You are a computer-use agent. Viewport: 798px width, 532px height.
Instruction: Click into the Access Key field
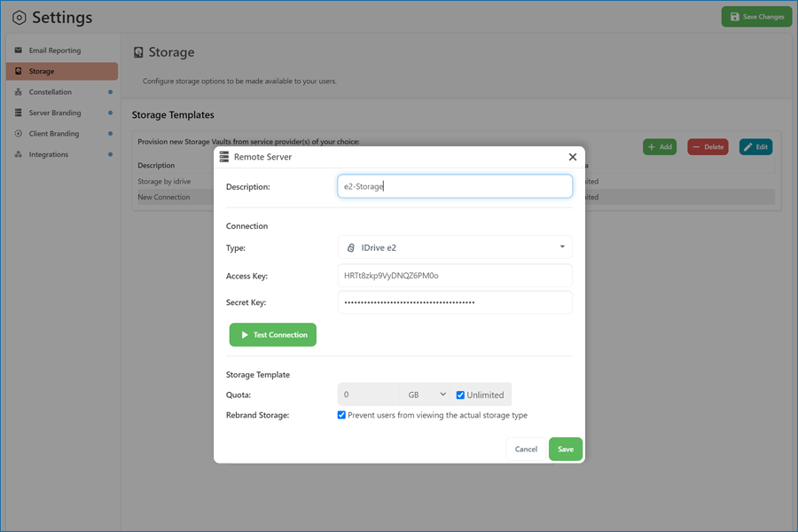pyautogui.click(x=455, y=276)
